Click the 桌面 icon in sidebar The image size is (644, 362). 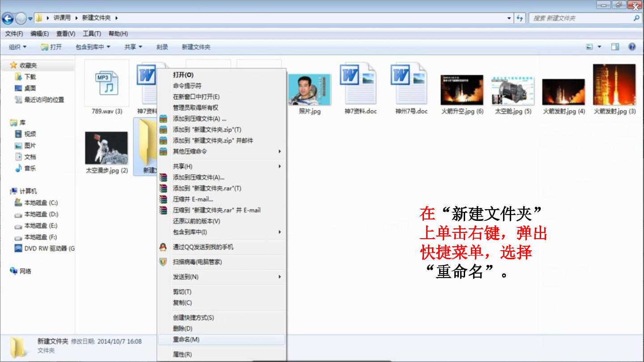tap(18, 88)
